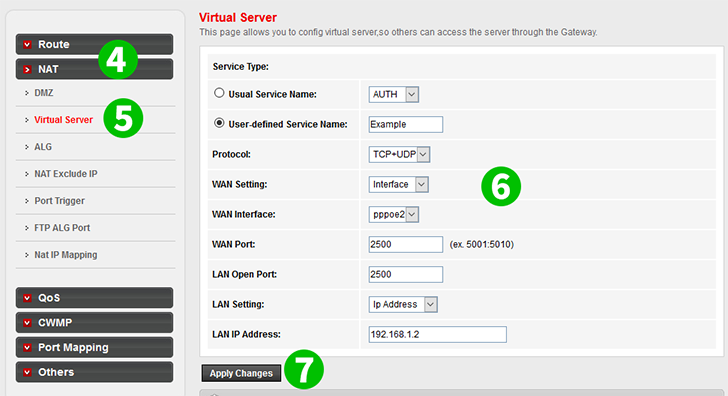
Task: Click the red arrow icon beside CWMP
Action: pos(27,323)
